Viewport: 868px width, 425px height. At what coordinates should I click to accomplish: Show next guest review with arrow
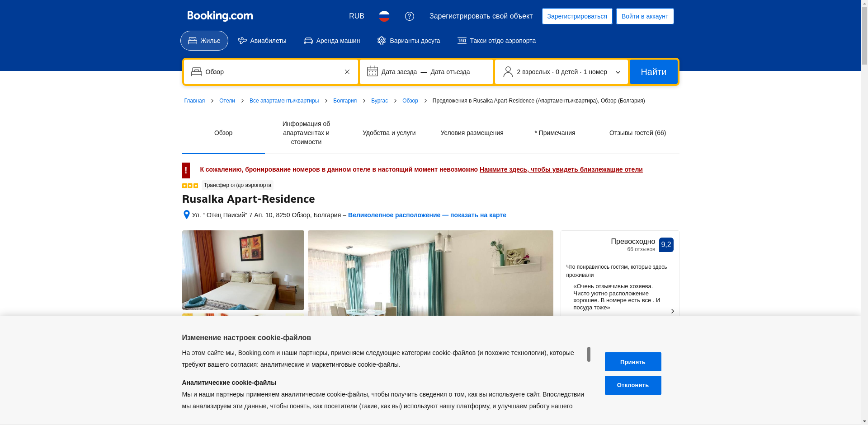pos(672,311)
